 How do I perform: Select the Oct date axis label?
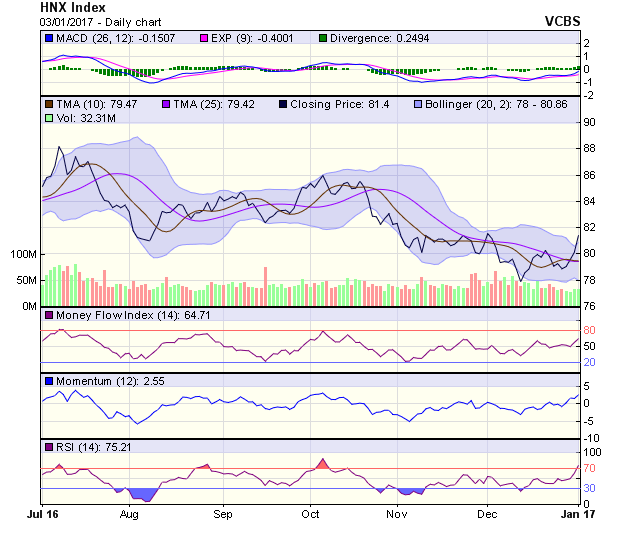coord(310,514)
